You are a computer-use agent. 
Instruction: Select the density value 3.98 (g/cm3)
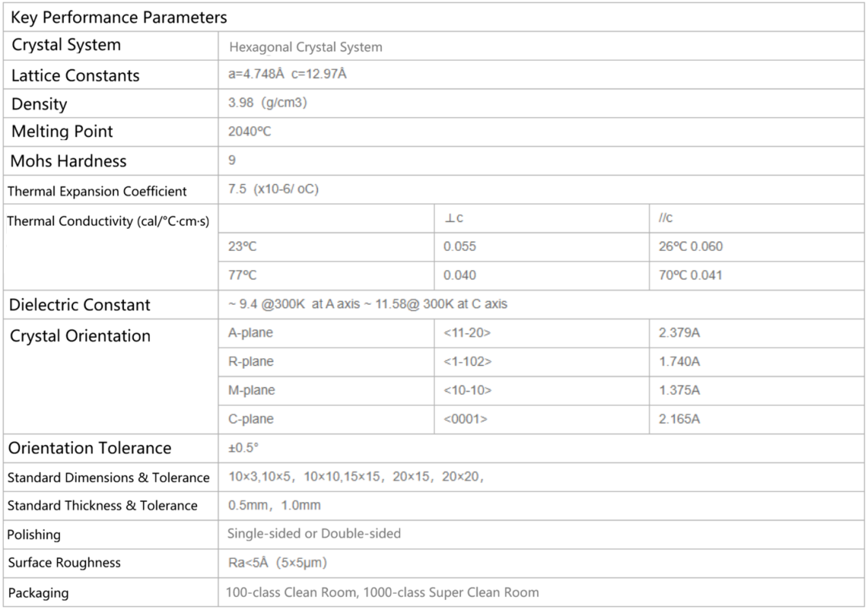[x=267, y=102]
